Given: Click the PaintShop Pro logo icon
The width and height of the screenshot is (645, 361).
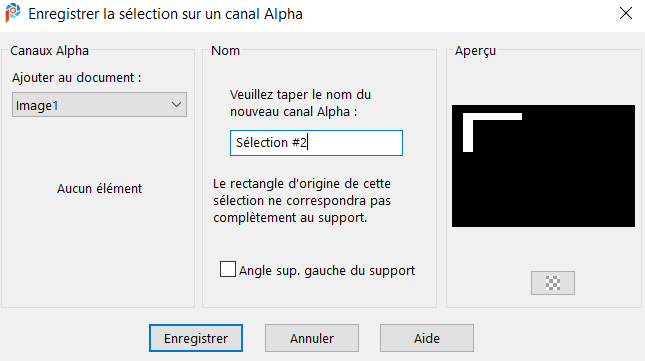Looking at the screenshot, I should 13,13.
